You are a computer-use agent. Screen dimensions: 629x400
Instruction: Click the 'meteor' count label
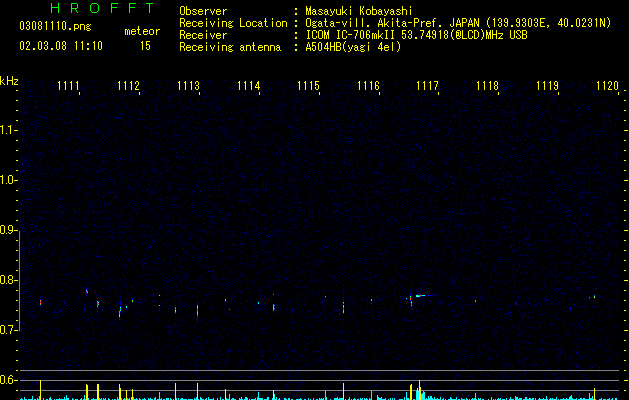[x=142, y=31]
